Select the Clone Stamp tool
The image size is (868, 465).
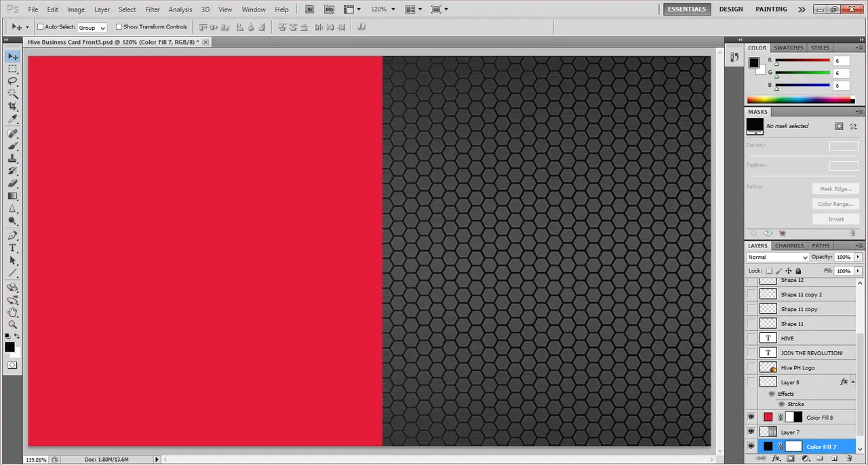[x=12, y=159]
